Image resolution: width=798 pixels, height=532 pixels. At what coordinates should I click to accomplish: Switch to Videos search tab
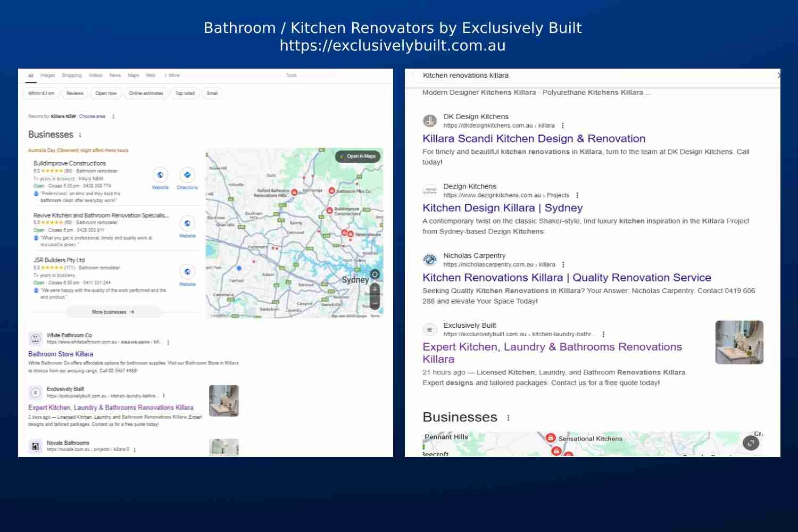point(96,76)
